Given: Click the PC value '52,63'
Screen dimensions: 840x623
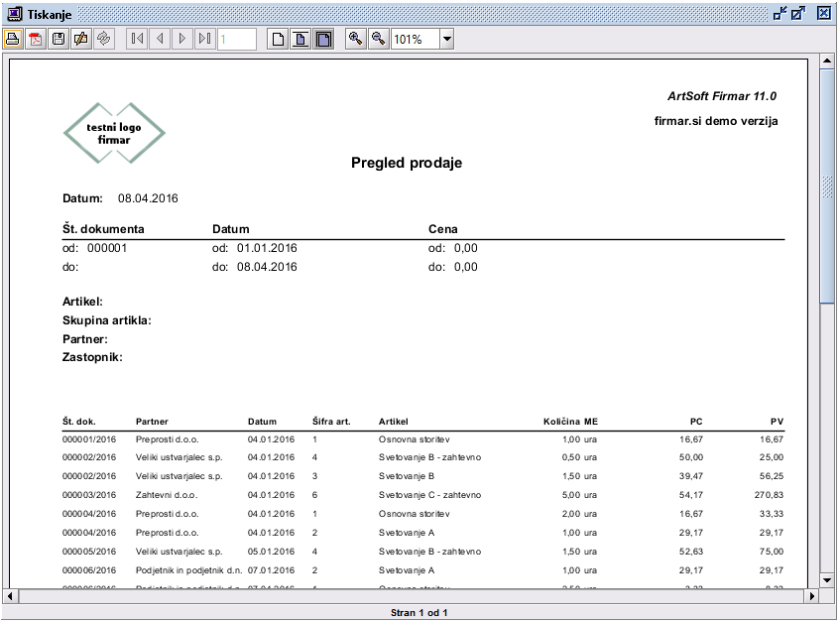Looking at the screenshot, I should pos(691,552).
